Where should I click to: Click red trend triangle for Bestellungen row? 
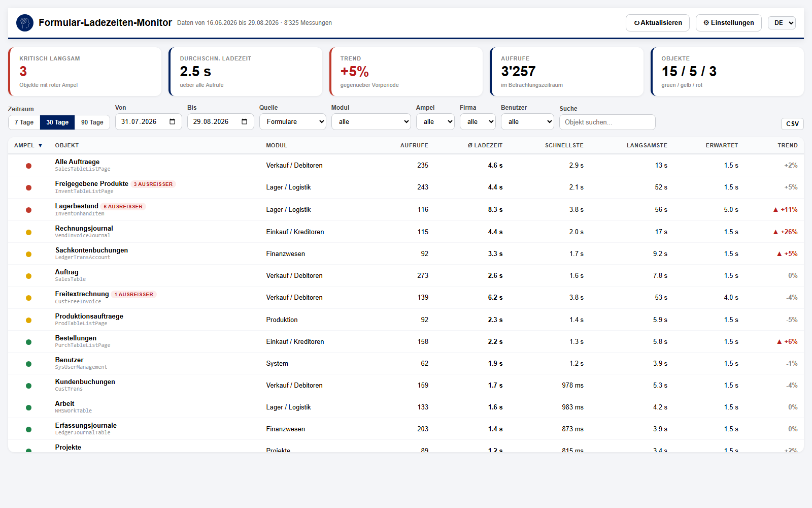pyautogui.click(x=780, y=342)
